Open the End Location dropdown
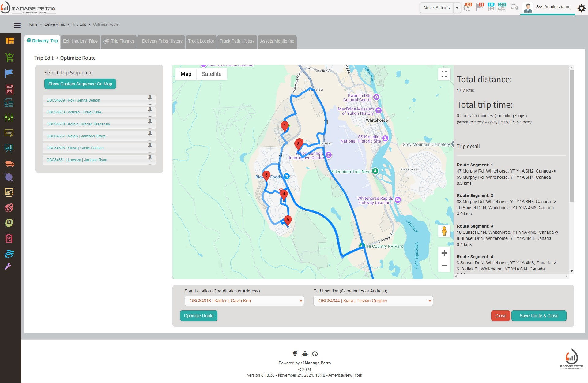The image size is (588, 383). [x=373, y=301]
